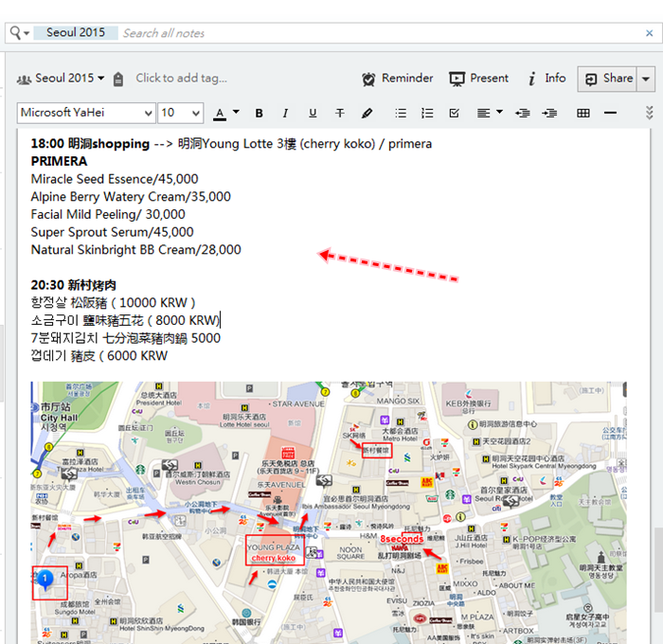663x644 pixels.
Task: Click the shared notebook people icon
Action: tap(24, 79)
